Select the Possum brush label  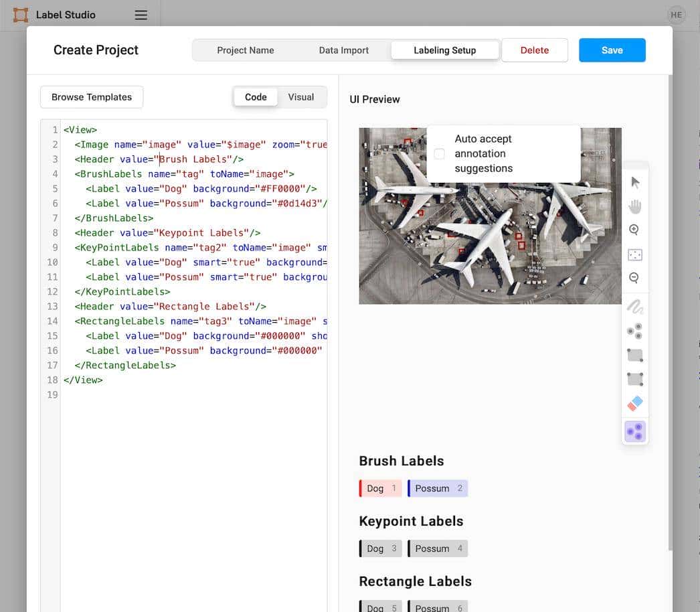pos(438,488)
